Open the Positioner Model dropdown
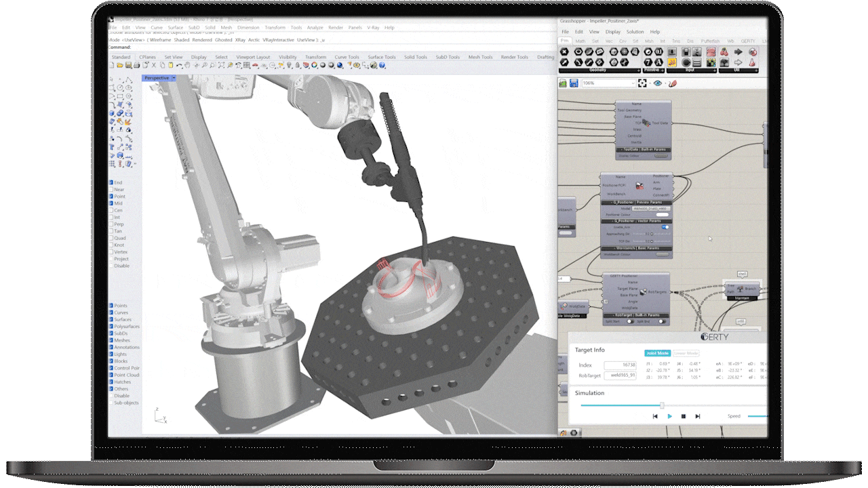Image resolution: width=868 pixels, height=488 pixels. coord(651,209)
